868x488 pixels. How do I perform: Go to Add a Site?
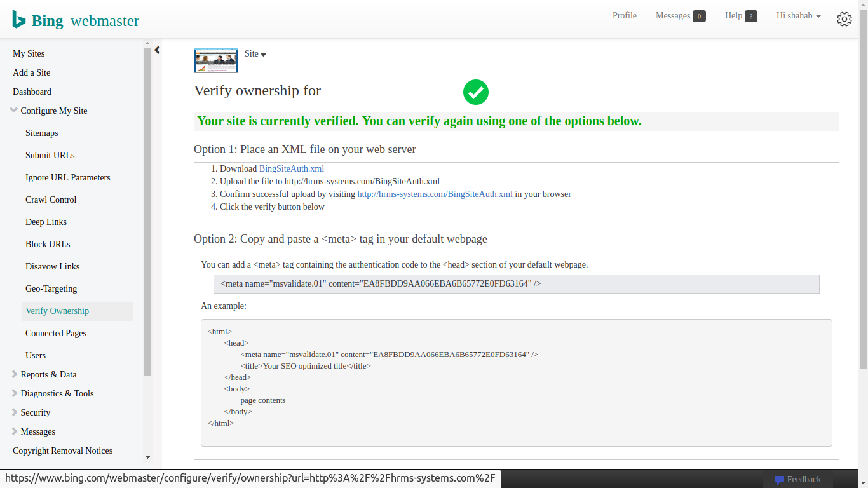click(32, 72)
